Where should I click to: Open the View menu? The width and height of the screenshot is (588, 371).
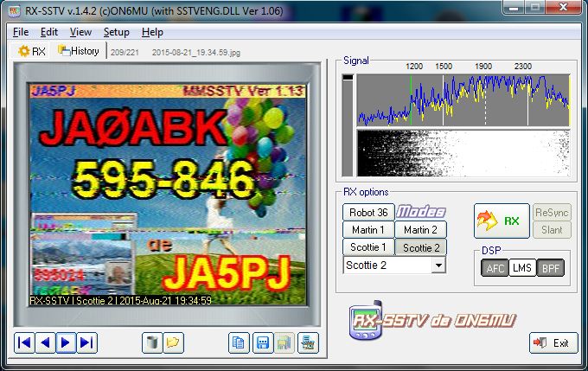coord(80,32)
